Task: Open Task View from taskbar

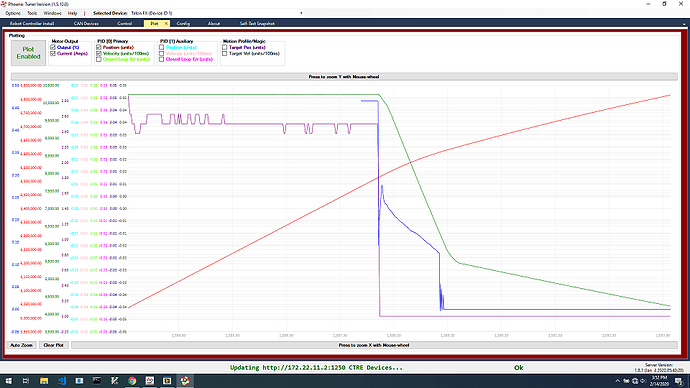Action: click(26, 381)
